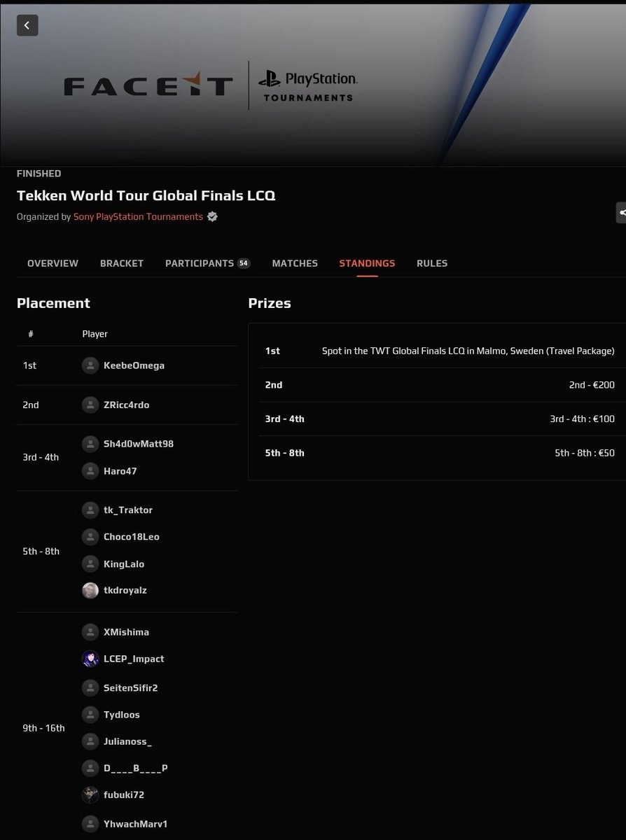Open the Matches tab

[295, 263]
